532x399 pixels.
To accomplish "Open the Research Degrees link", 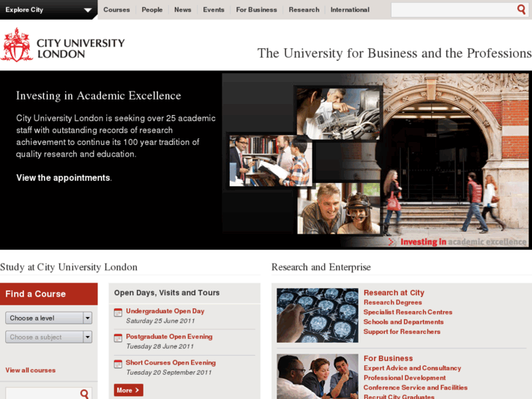I will (393, 302).
